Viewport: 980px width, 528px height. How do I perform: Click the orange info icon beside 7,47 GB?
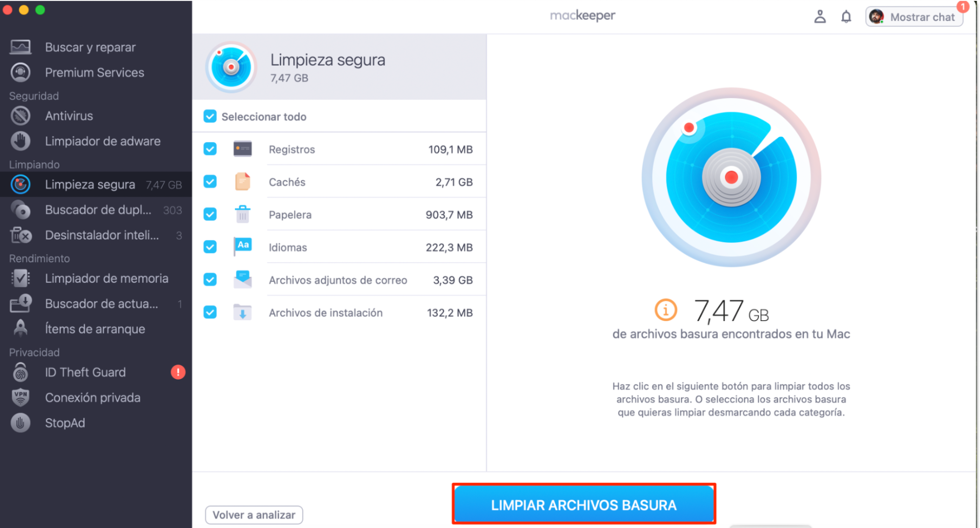pyautogui.click(x=666, y=310)
